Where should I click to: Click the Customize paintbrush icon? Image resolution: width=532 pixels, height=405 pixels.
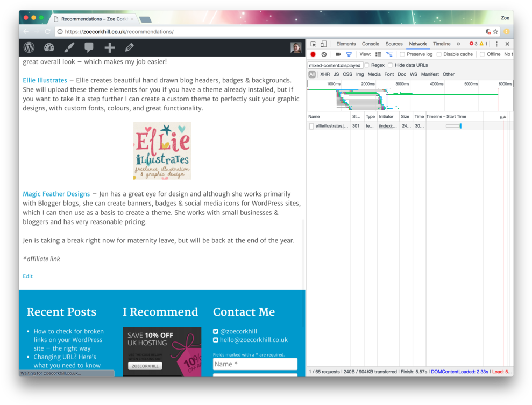click(69, 47)
